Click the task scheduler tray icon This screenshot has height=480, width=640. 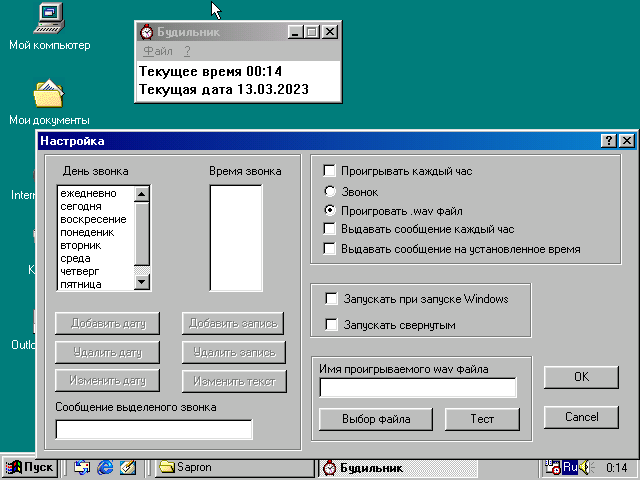pyautogui.click(x=552, y=467)
